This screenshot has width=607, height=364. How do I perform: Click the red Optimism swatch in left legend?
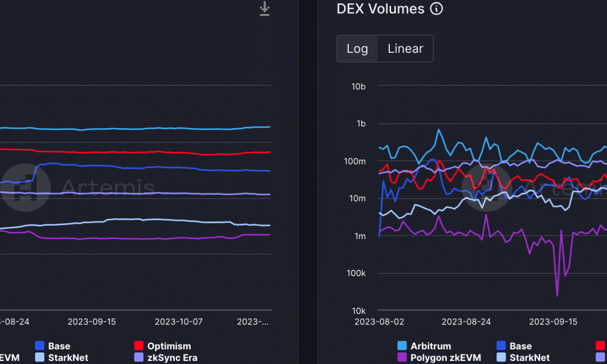pos(138,345)
